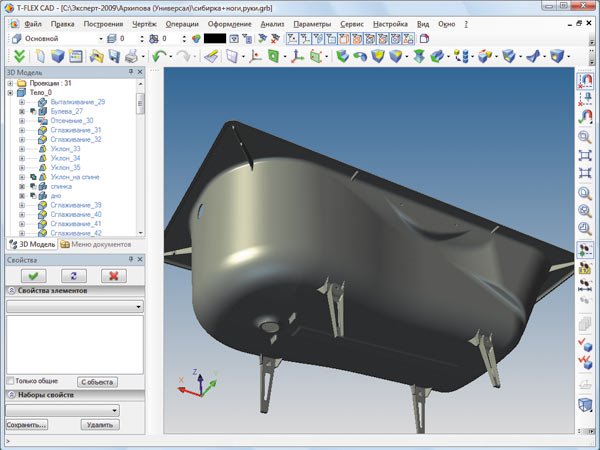Click the local coordinate system tricolor axes icon
This screenshot has height=450, width=600.
(297, 57)
